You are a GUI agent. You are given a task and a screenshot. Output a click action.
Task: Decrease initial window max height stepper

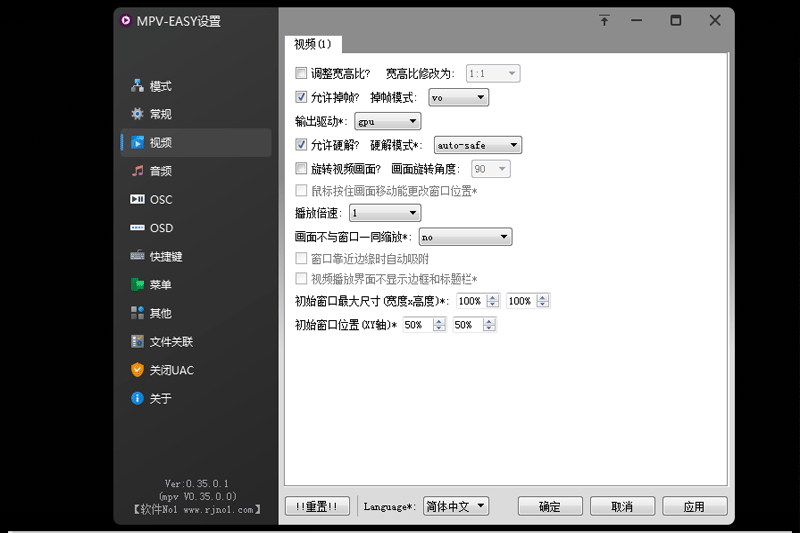pos(543,304)
